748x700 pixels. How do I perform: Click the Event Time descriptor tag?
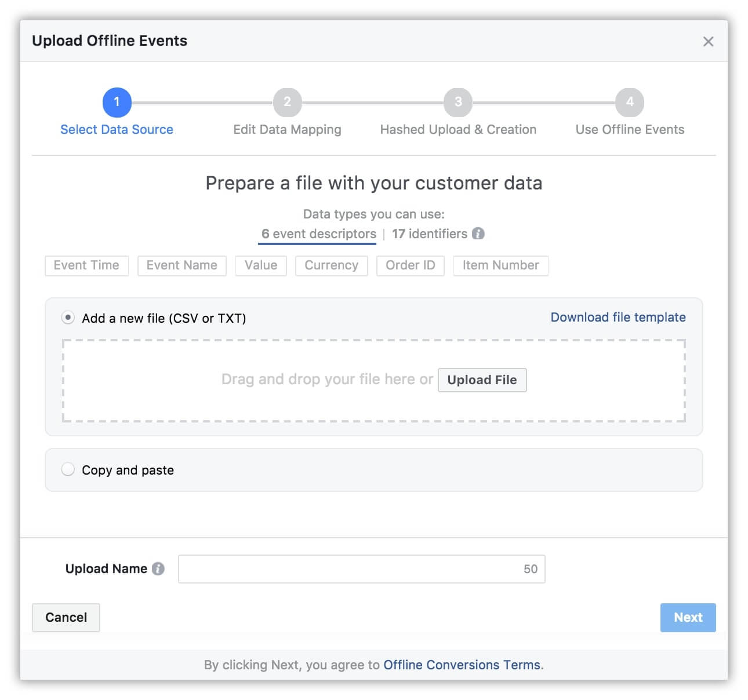86,265
